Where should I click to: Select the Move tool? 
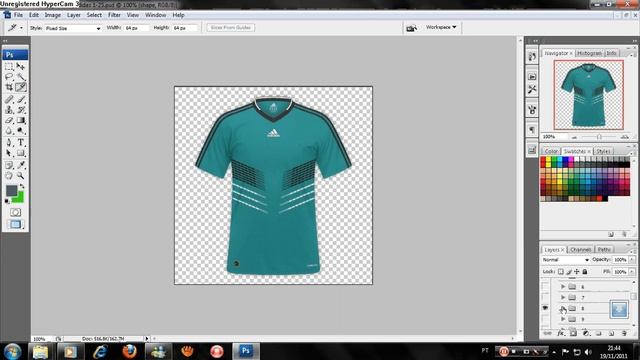(x=21, y=66)
